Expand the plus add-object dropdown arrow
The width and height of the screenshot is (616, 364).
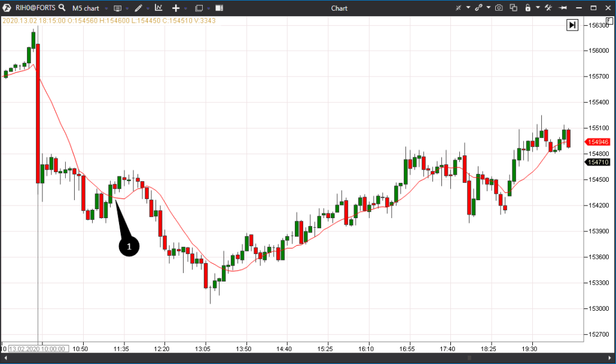point(185,8)
